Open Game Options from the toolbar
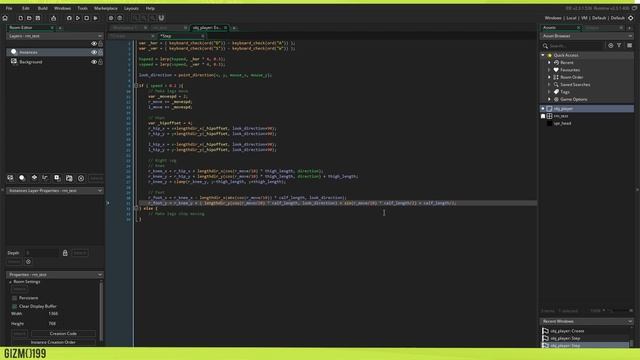Screen dimensions: 640x360 pos(111,18)
